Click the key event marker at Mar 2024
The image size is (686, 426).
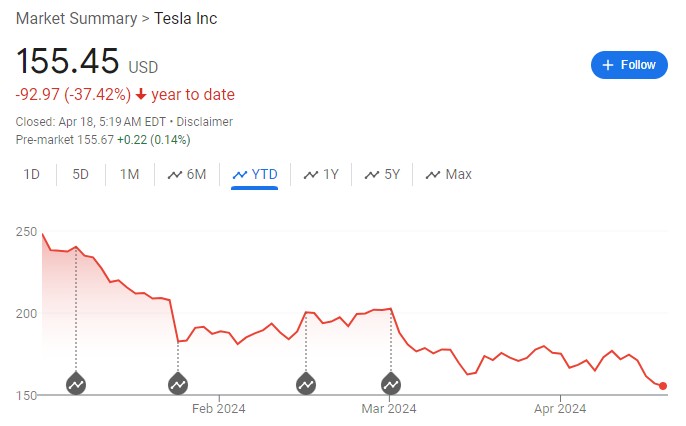click(x=391, y=383)
